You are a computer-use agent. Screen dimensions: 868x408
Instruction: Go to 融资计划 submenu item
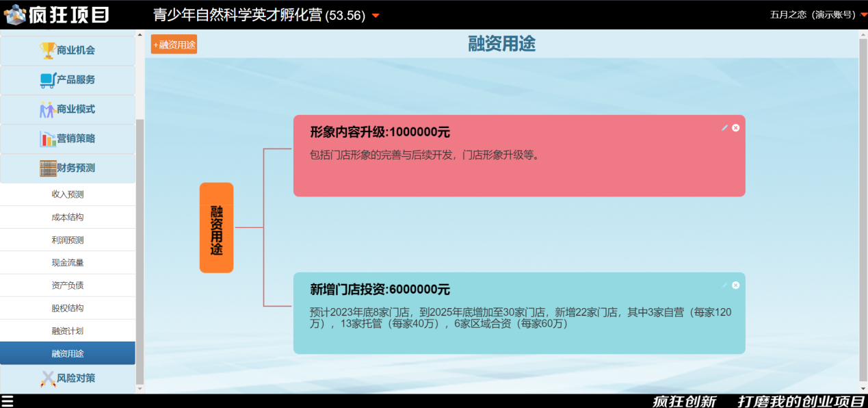(68, 331)
